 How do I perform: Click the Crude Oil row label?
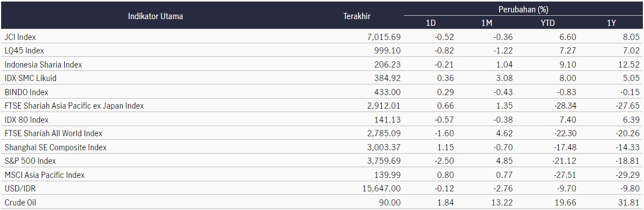[x=20, y=202]
